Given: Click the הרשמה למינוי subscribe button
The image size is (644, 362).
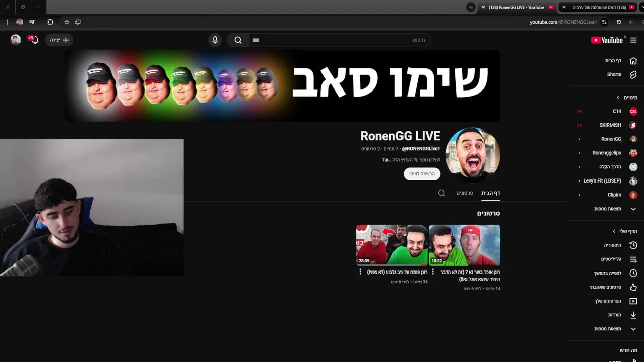Looking at the screenshot, I should (x=422, y=174).
